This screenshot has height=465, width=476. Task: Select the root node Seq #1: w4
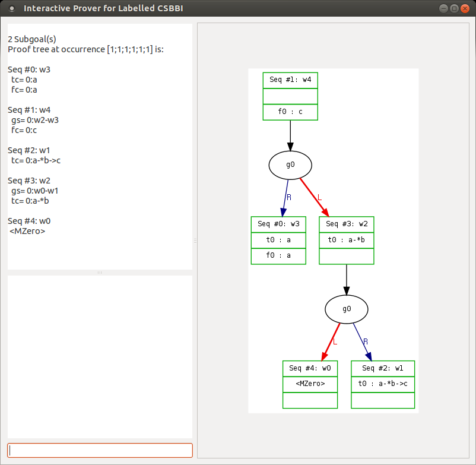point(290,80)
